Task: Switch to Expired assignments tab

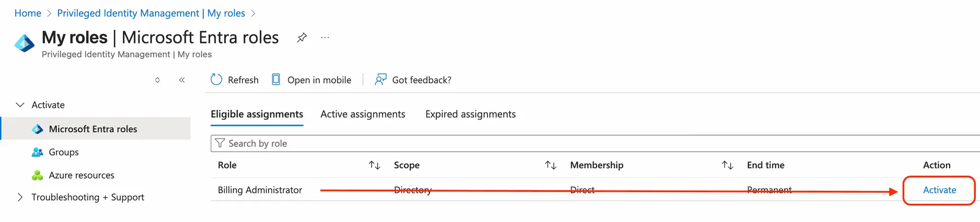Action: coord(470,114)
